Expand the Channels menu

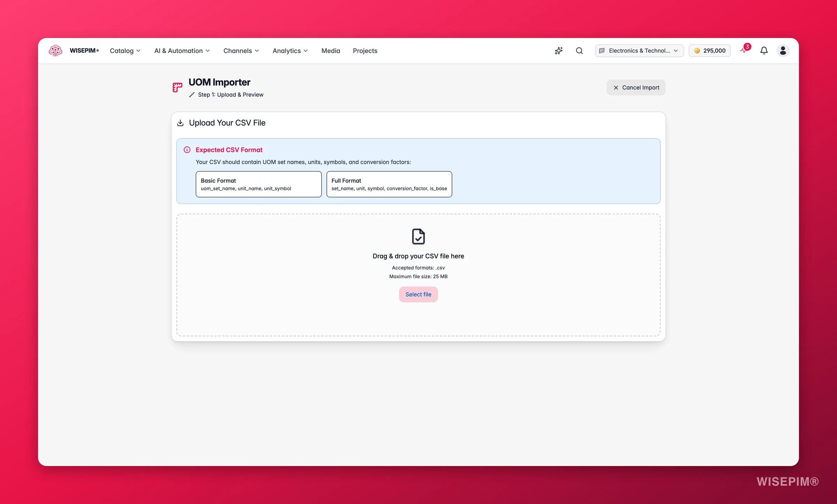241,51
